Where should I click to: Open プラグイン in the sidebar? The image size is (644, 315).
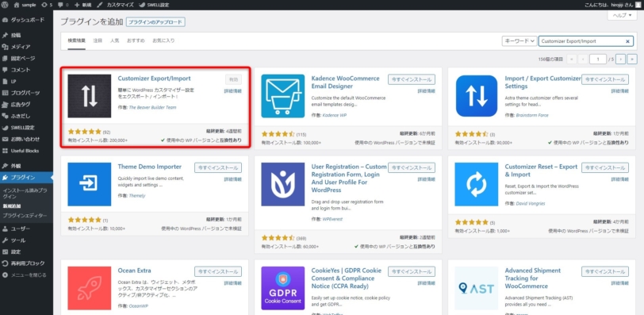[26, 178]
